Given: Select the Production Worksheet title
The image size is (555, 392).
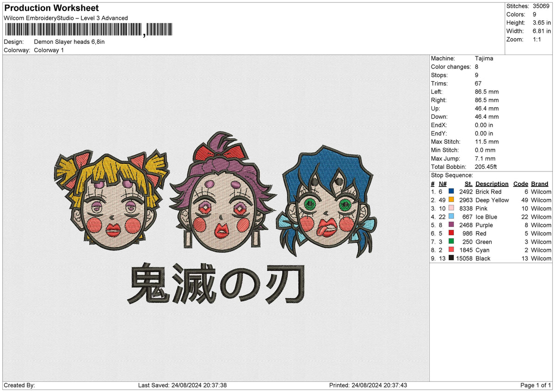Looking at the screenshot, I should click(51, 8).
